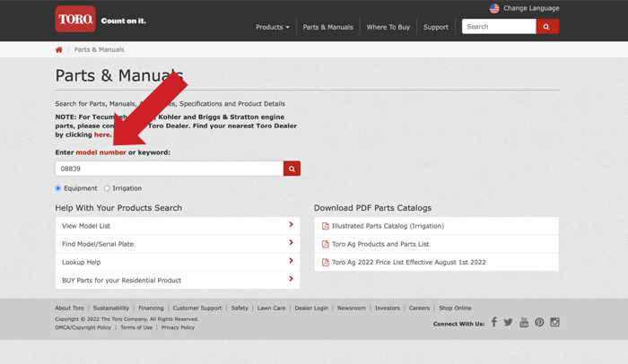
Task: Open Toro's Pinterest icon
Action: point(539,322)
